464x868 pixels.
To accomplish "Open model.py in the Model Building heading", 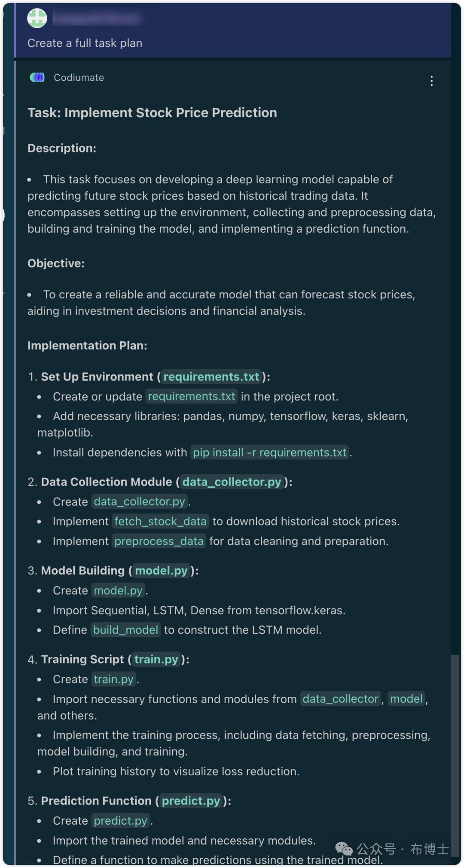I will (162, 571).
